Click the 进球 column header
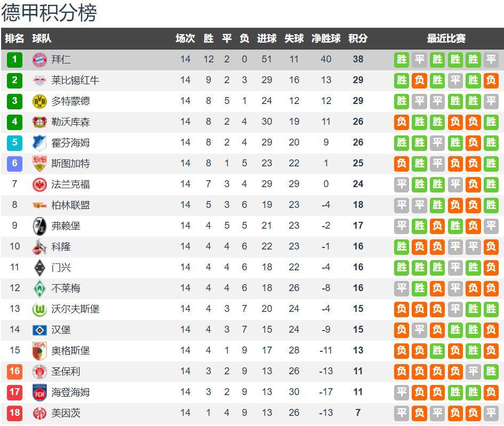The height and width of the screenshot is (426, 504). click(x=267, y=38)
